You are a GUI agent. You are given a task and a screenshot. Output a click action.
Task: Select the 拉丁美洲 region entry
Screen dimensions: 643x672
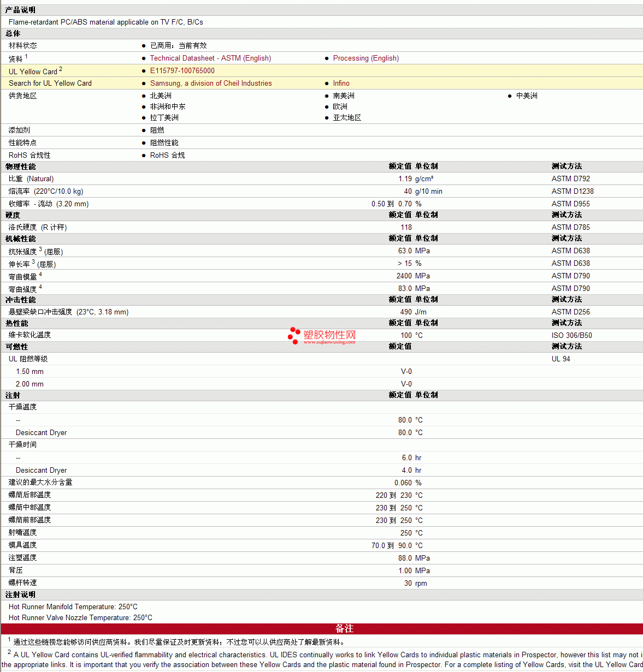[164, 117]
